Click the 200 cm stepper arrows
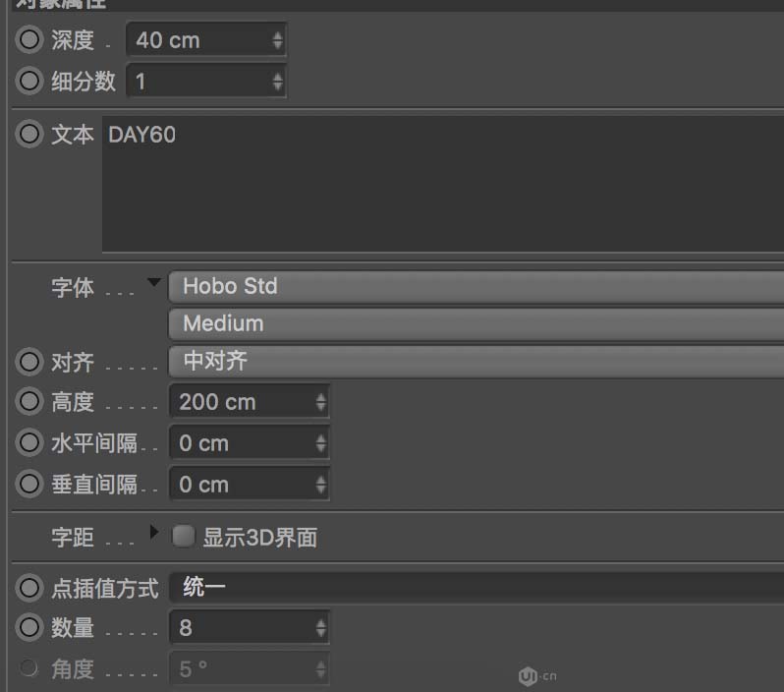Screen dimensions: 784x692 [x=320, y=402]
